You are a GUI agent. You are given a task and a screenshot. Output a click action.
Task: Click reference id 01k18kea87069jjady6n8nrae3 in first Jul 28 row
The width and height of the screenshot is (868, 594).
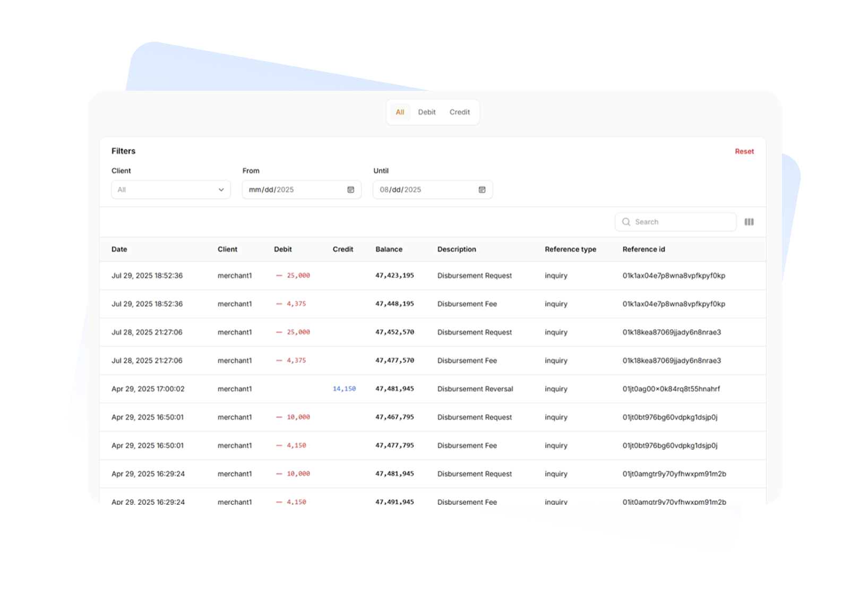pos(672,332)
